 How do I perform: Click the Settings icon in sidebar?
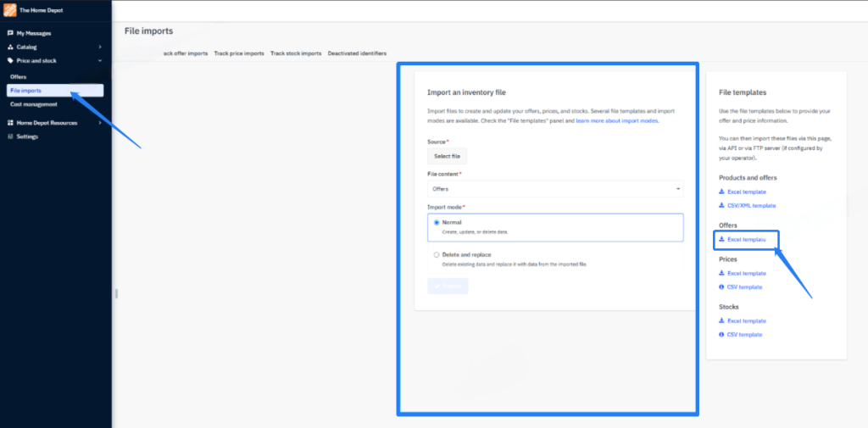point(10,136)
